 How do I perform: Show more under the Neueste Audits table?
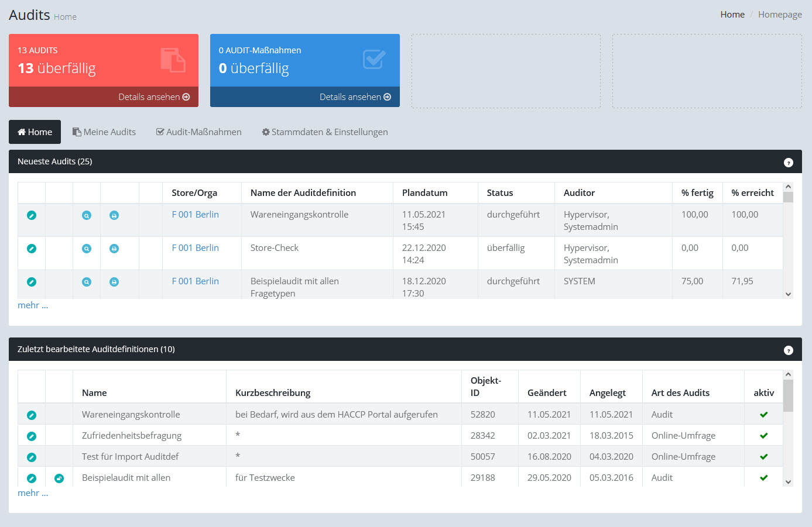pyautogui.click(x=33, y=305)
